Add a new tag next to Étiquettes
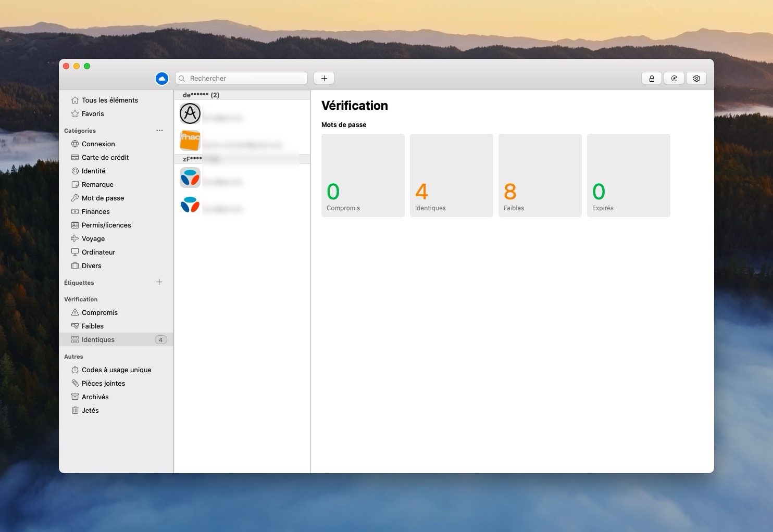Viewport: 773px width, 532px height. pyautogui.click(x=159, y=282)
